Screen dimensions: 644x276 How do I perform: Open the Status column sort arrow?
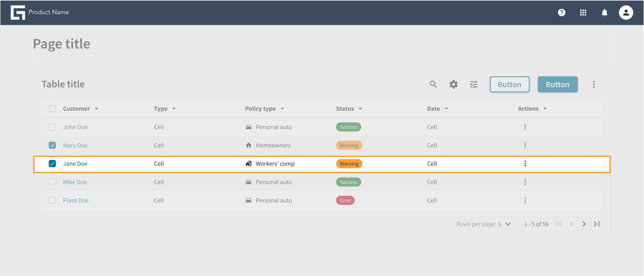[x=360, y=109]
